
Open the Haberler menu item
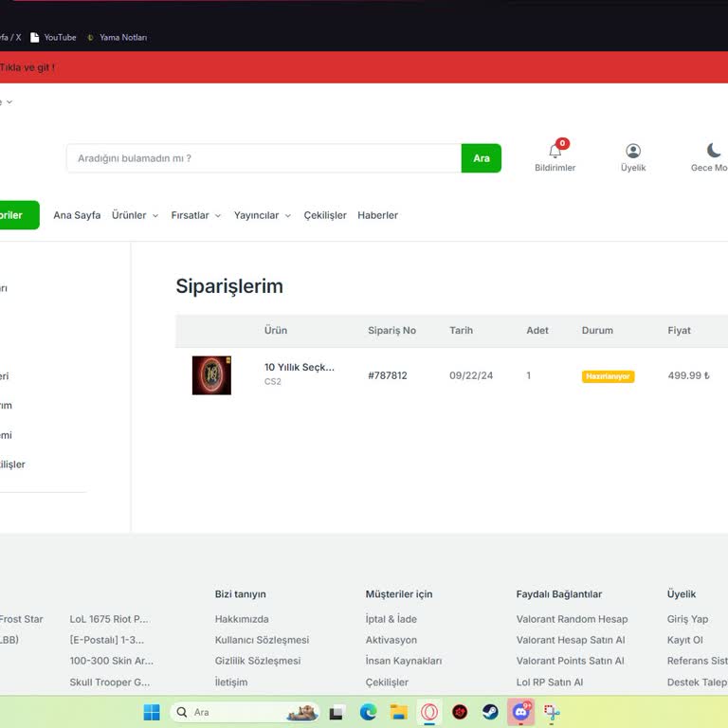[x=377, y=215]
